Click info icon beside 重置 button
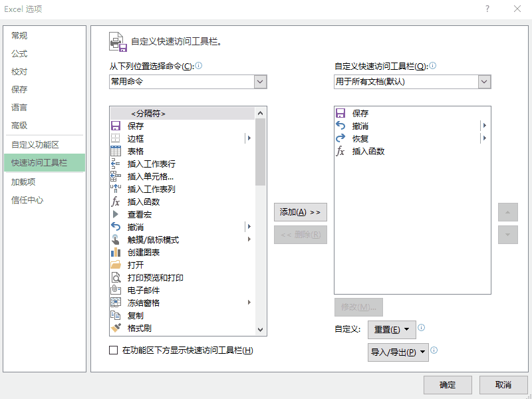The image size is (532, 399). (x=422, y=327)
